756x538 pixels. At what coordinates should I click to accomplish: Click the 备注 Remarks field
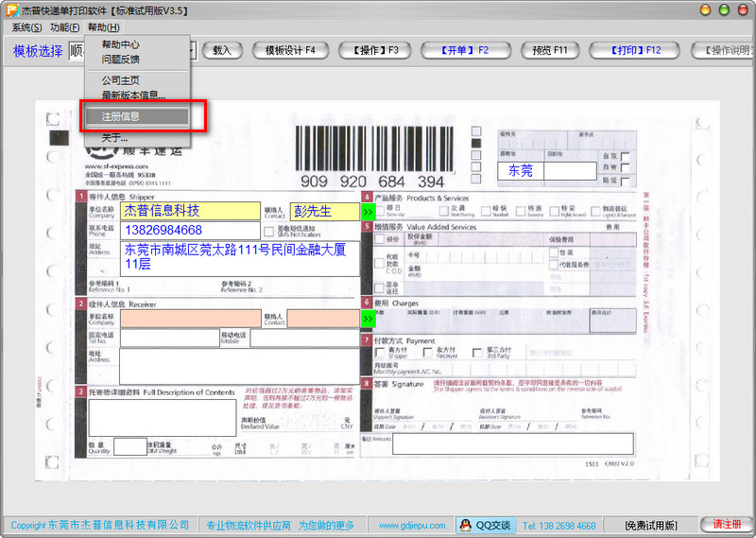click(513, 443)
